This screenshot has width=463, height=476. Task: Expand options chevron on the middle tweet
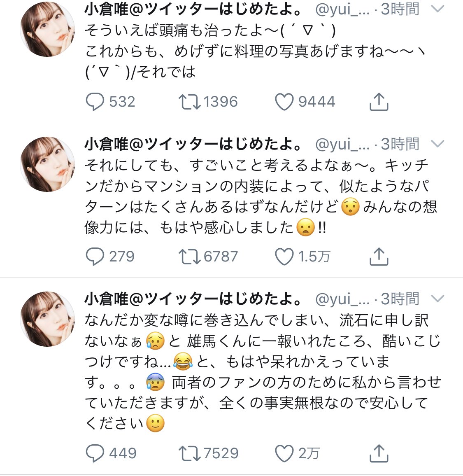coord(437,144)
